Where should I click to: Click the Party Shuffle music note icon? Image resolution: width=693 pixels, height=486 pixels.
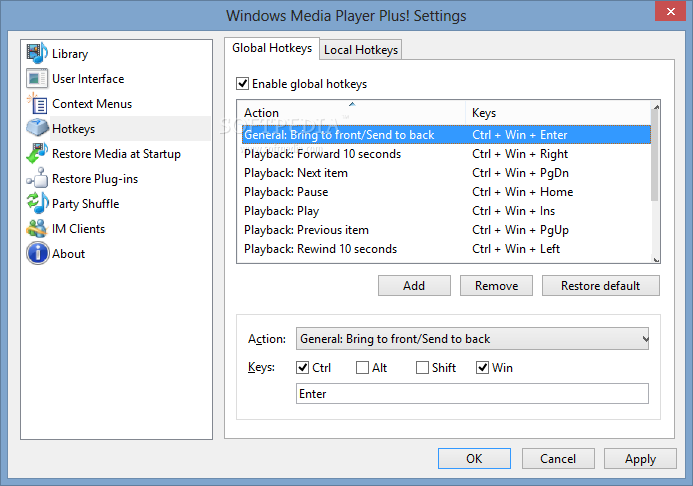click(x=37, y=204)
